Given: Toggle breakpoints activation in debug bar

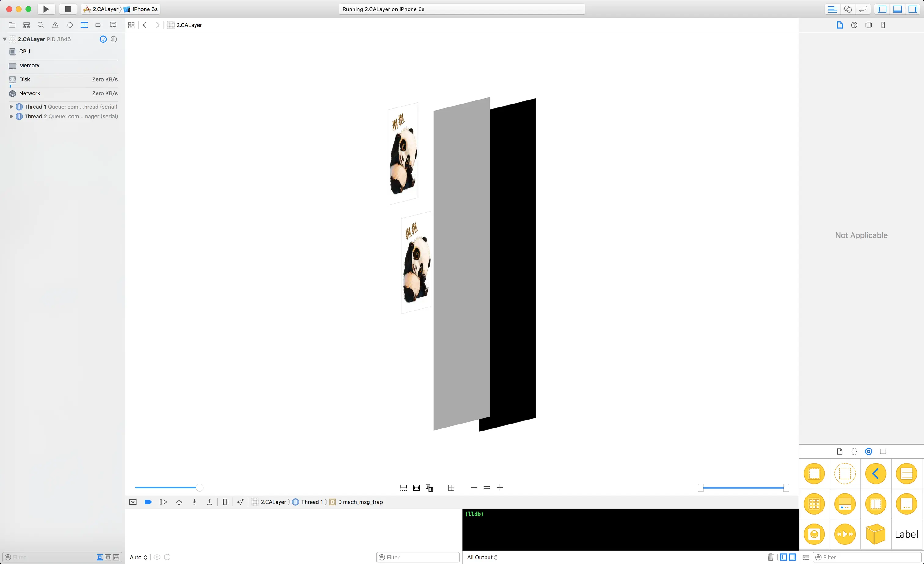Looking at the screenshot, I should pyautogui.click(x=148, y=502).
